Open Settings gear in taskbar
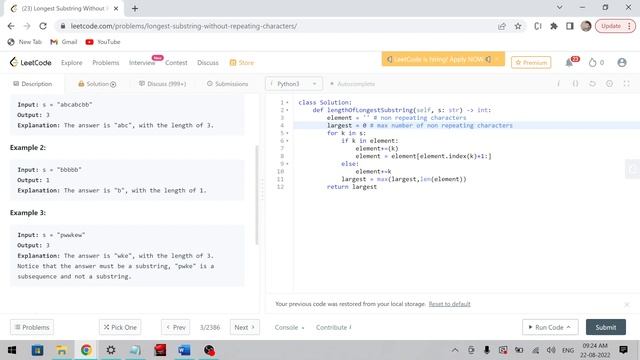Screen dimensions: 640x360 (x=111, y=350)
